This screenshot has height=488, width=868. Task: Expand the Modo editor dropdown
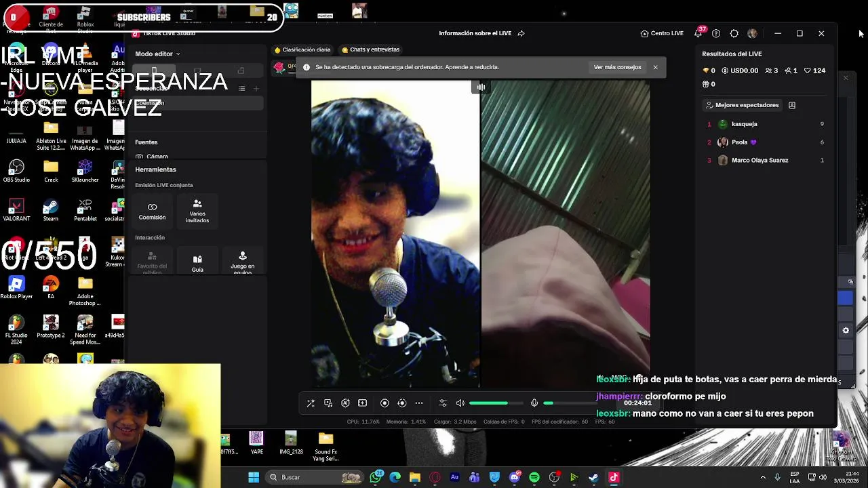tap(157, 54)
